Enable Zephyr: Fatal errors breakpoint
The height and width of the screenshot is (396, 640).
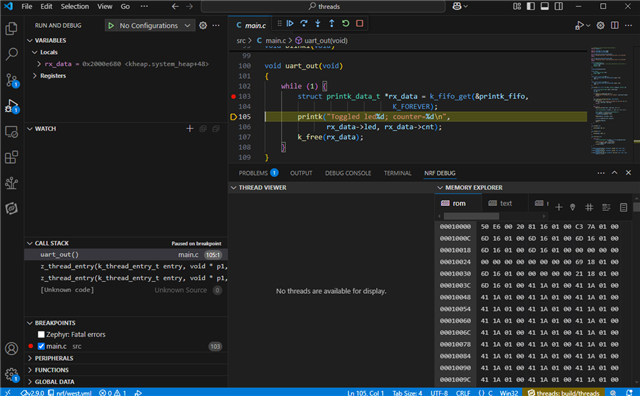tap(41, 334)
